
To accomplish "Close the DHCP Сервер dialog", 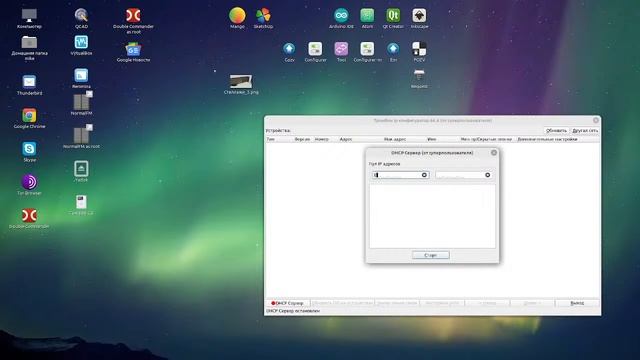I will point(494,153).
